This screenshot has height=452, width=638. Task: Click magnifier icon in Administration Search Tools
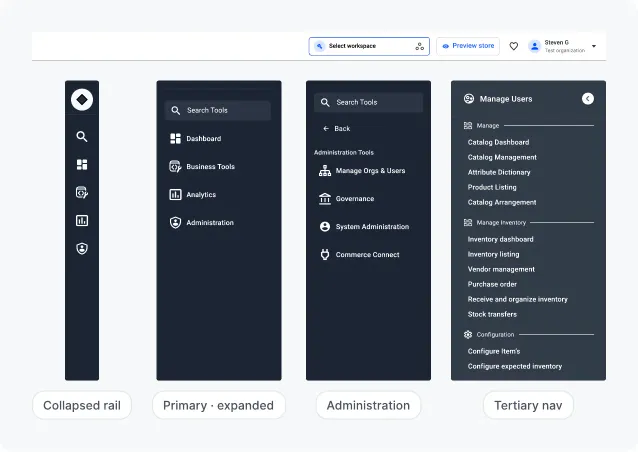tap(325, 103)
